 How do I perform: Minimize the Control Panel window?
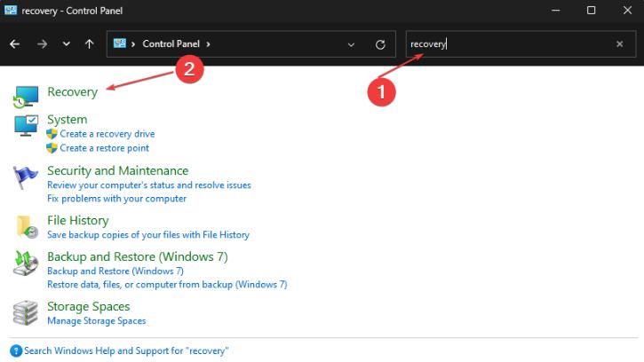tap(555, 11)
